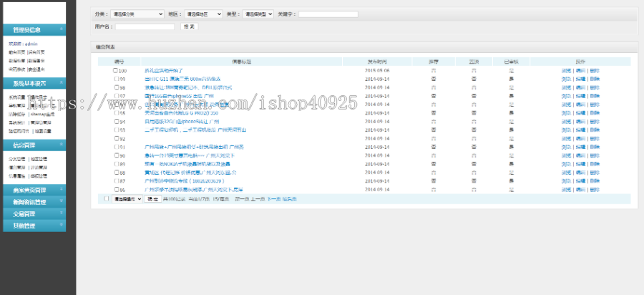The height and width of the screenshot is (295, 644).
Task: Open the 分类 category dropdown
Action: (x=137, y=14)
